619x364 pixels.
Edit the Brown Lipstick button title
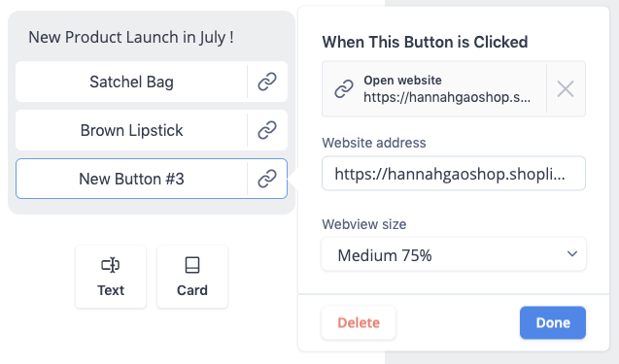(131, 130)
